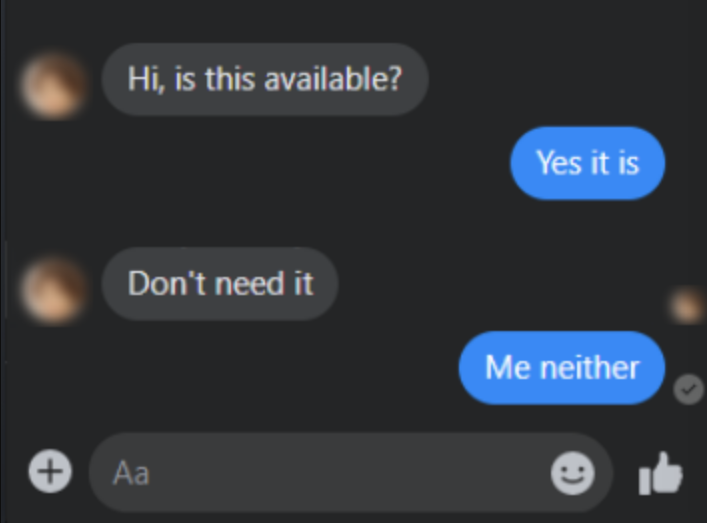707x523 pixels.
Task: Click the word "Yes" in the blue reply
Action: tap(559, 163)
